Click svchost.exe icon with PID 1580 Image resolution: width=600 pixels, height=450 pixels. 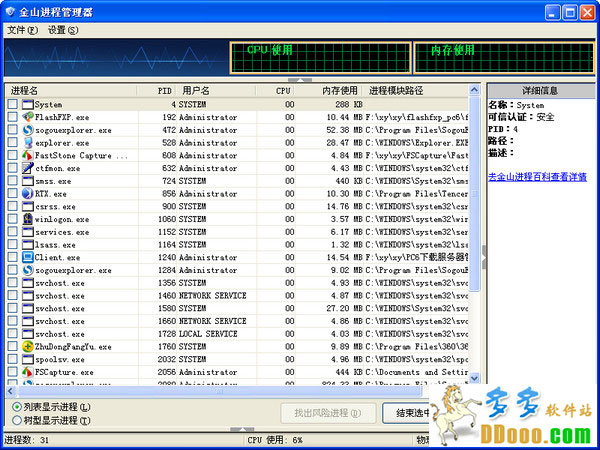click(28, 308)
